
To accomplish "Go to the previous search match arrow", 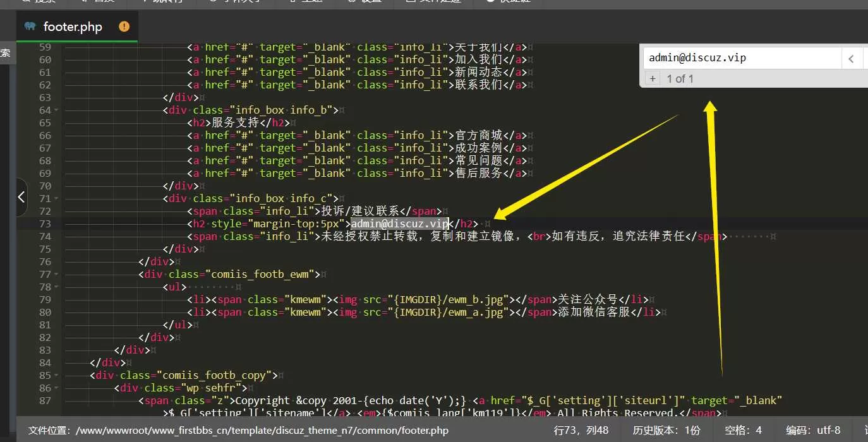I will (x=851, y=59).
